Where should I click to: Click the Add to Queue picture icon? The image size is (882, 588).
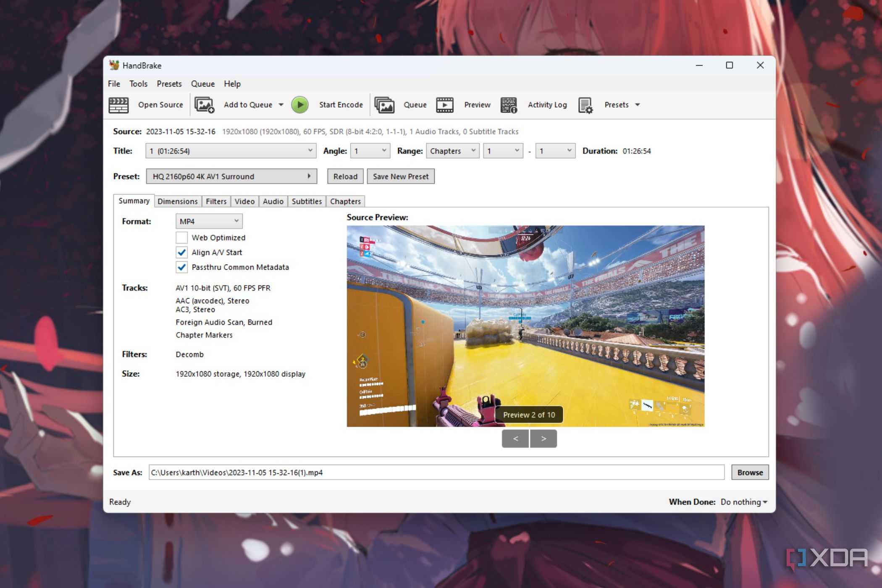205,105
